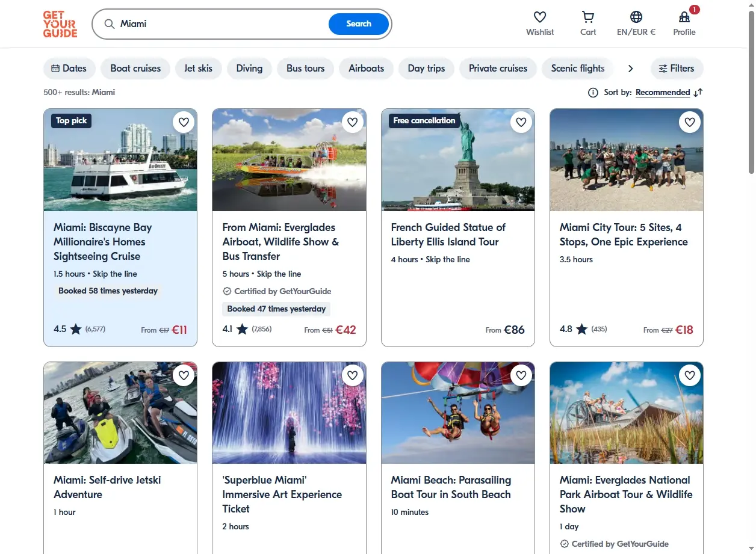Wishlist the Biscayne Bay Millionaire's Homes cruise

(x=184, y=122)
